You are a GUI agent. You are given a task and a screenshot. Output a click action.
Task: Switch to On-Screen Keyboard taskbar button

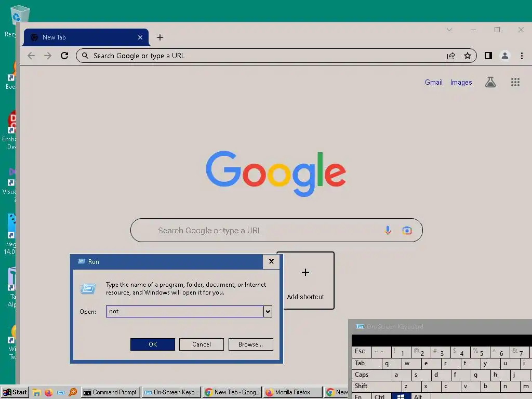pyautogui.click(x=171, y=392)
